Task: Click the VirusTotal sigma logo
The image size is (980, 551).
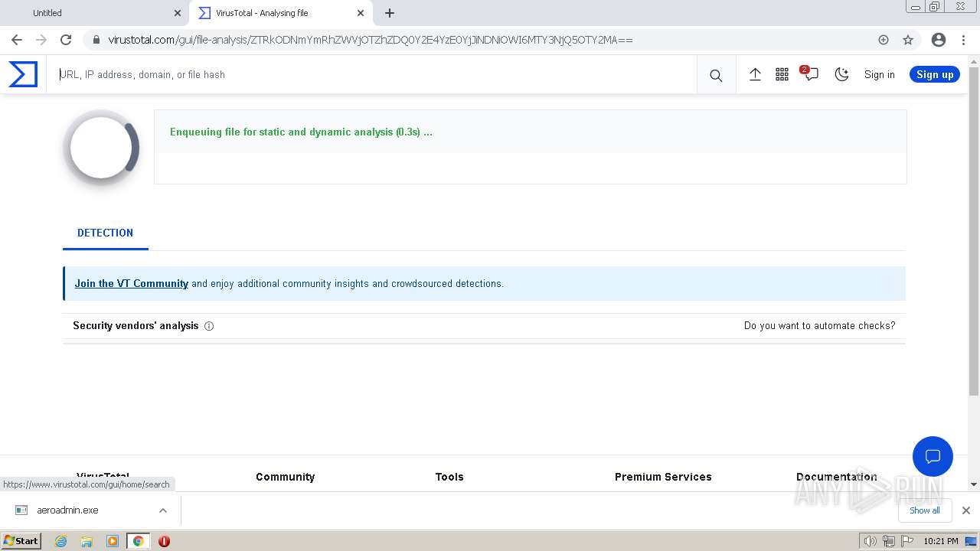Action: (x=23, y=74)
